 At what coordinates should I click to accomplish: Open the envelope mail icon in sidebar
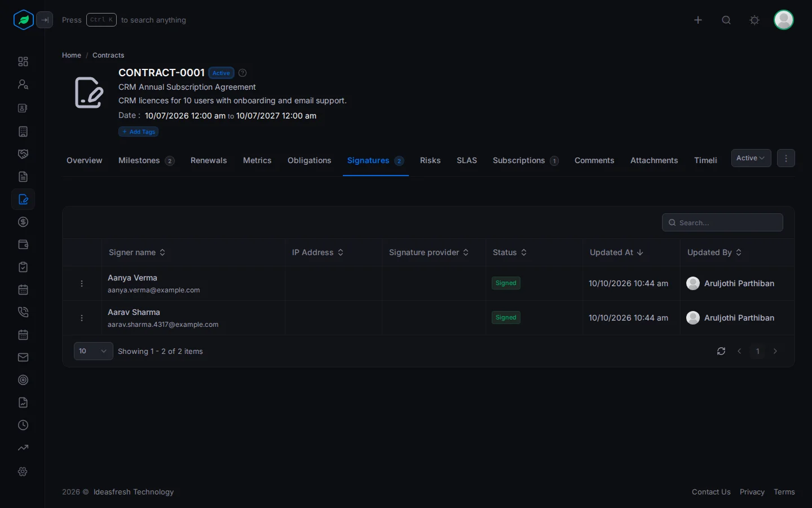23,357
